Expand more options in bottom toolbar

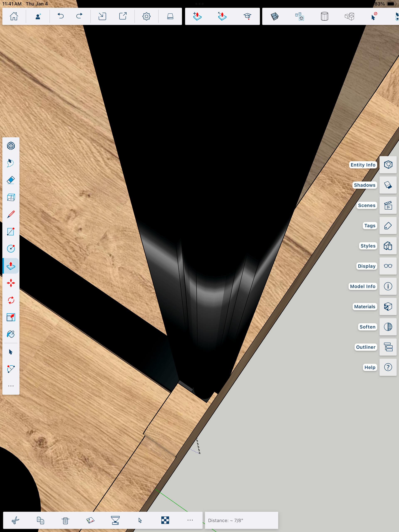click(x=190, y=520)
